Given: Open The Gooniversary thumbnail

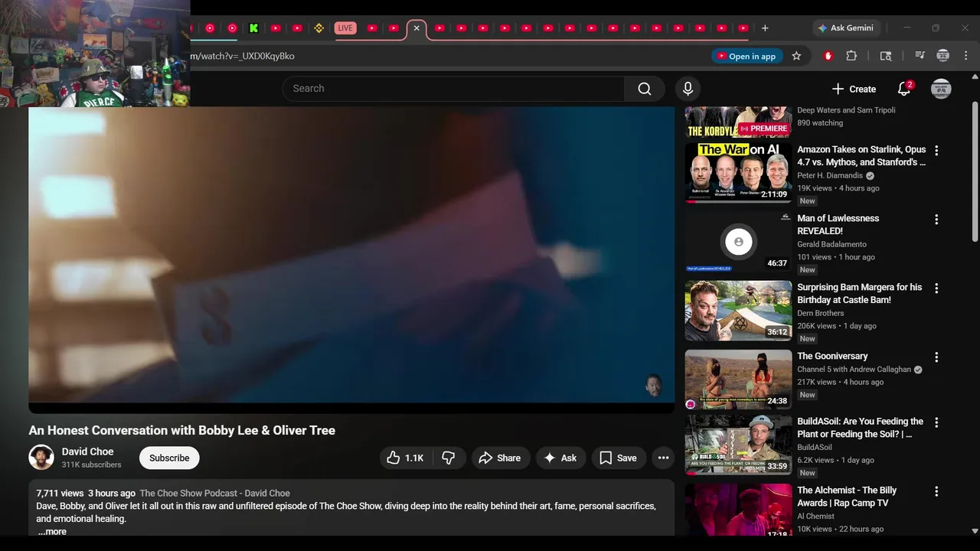Looking at the screenshot, I should (x=738, y=380).
